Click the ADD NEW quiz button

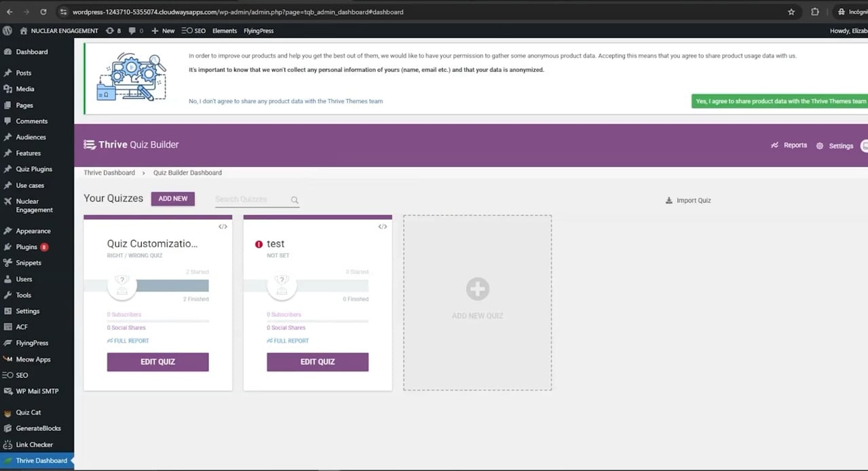pyautogui.click(x=173, y=199)
